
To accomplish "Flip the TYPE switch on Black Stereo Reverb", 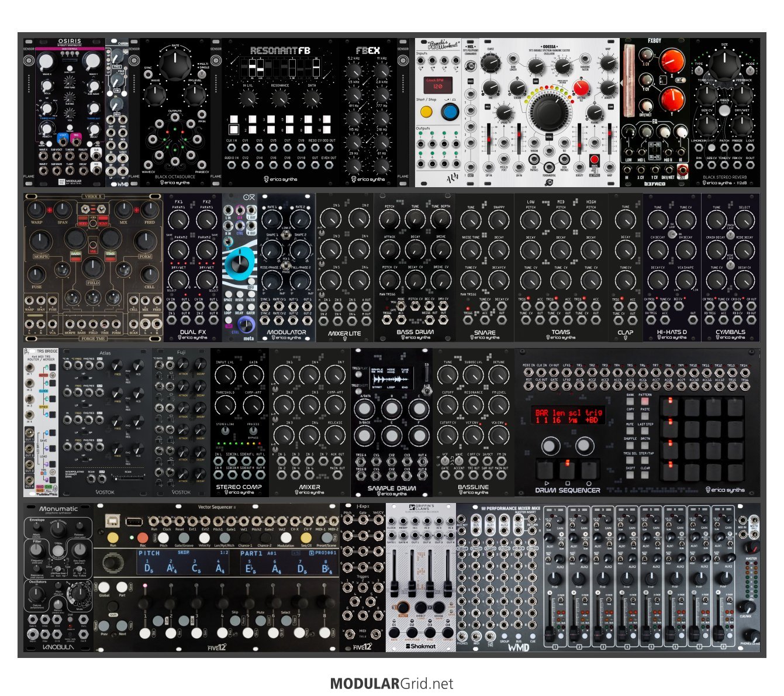I will pyautogui.click(x=700, y=71).
